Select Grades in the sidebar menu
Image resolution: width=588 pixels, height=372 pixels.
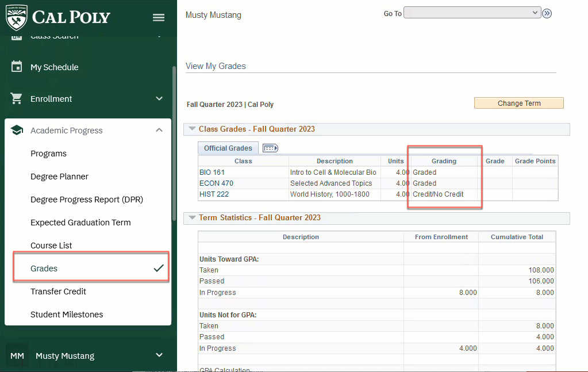44,269
